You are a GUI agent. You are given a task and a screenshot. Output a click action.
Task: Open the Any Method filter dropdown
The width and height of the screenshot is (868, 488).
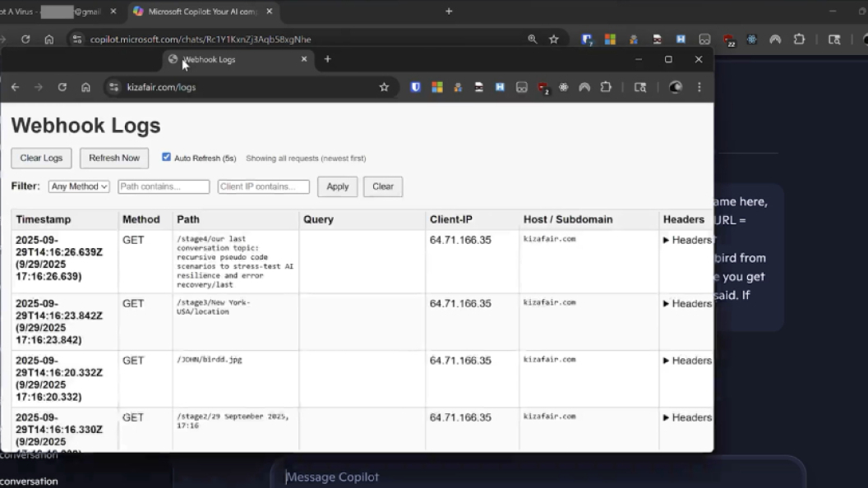pos(79,186)
